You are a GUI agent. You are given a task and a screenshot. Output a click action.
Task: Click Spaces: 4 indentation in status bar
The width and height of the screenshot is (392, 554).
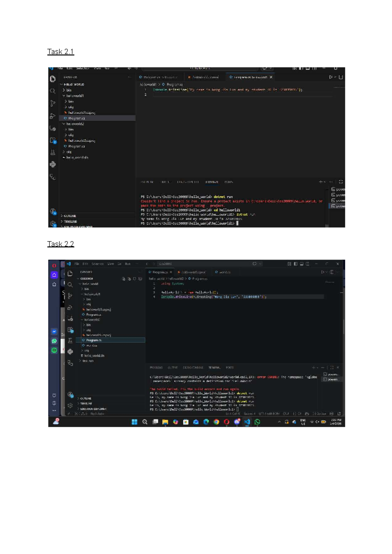[x=250, y=414]
